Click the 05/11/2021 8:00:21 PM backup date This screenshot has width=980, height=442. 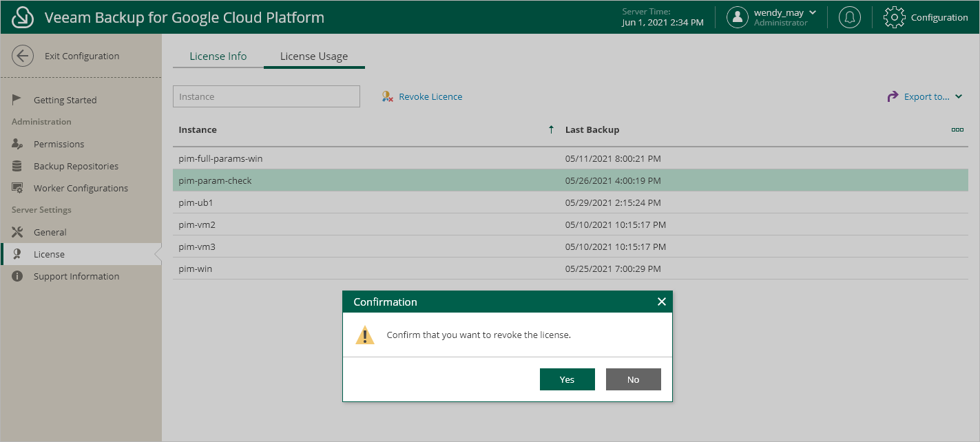point(613,158)
